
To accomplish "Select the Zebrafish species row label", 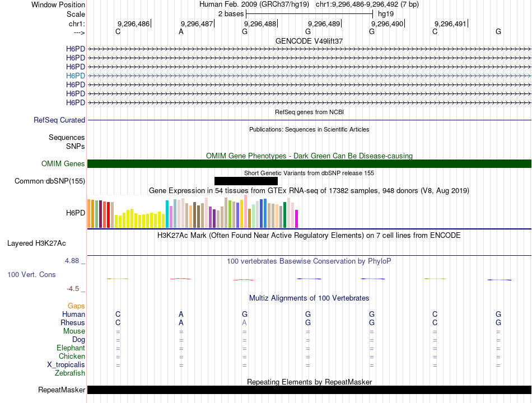I will (70, 373).
